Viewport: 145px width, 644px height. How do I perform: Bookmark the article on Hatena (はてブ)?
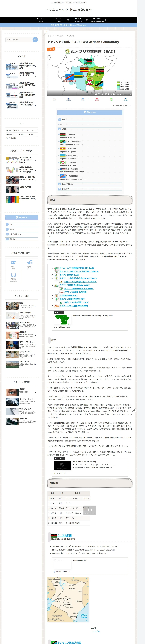pos(83,99)
